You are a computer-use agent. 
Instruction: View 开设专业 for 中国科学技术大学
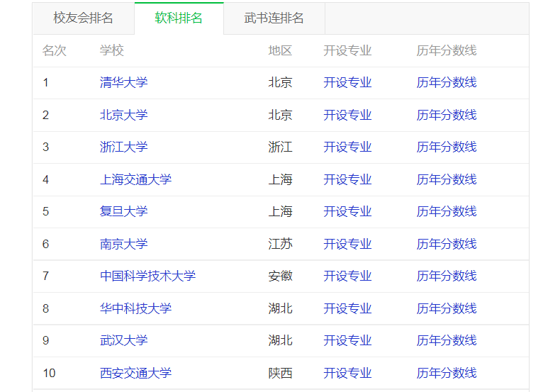coord(347,276)
